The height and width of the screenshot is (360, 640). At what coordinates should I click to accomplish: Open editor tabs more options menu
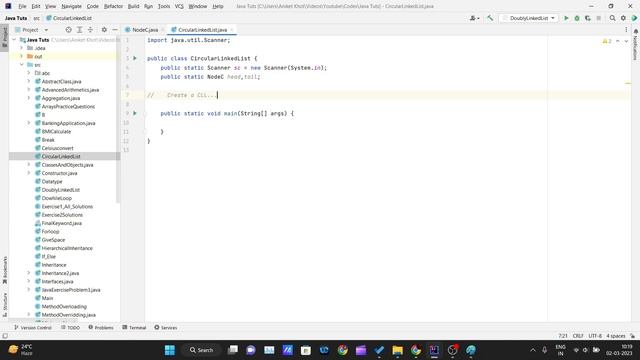pyautogui.click(x=626, y=30)
